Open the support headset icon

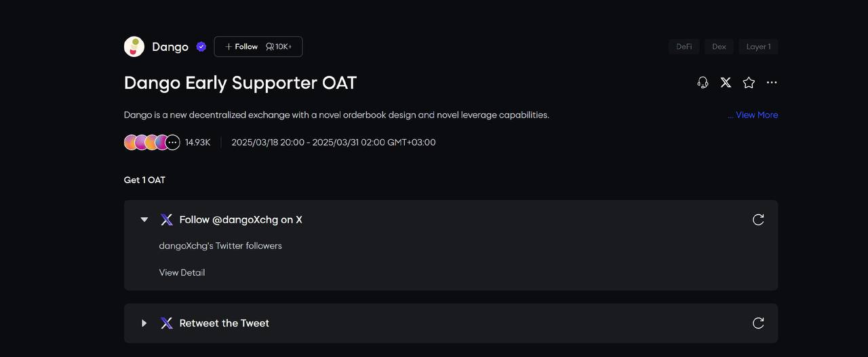click(703, 83)
